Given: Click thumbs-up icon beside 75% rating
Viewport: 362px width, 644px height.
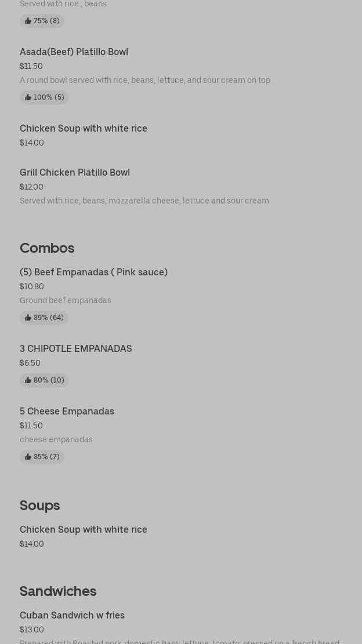Looking at the screenshot, I should coord(28,21).
